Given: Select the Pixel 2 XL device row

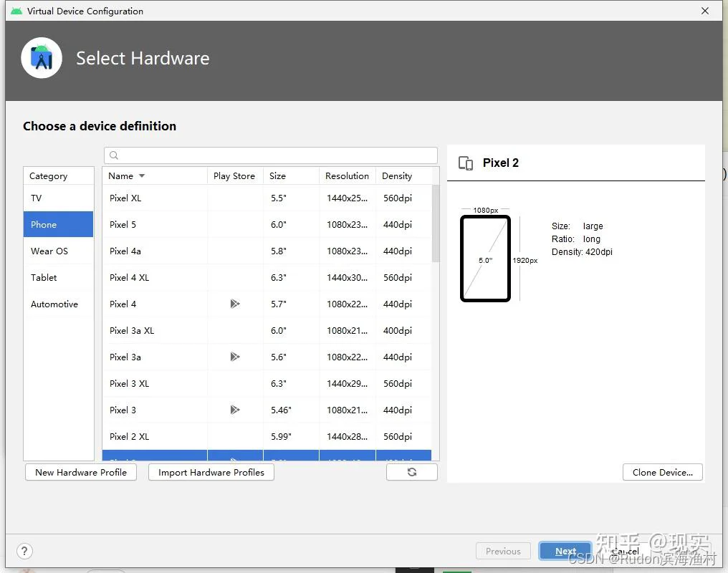Looking at the screenshot, I should 267,436.
